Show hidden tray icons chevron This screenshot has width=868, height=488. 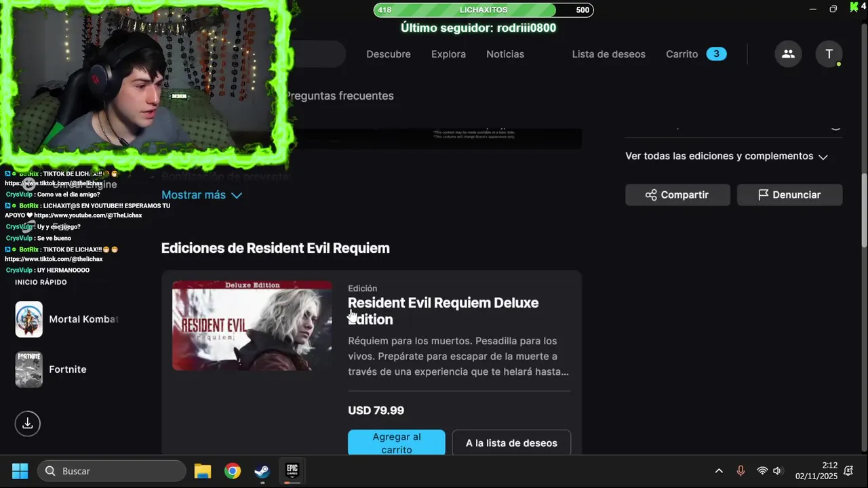tap(719, 471)
